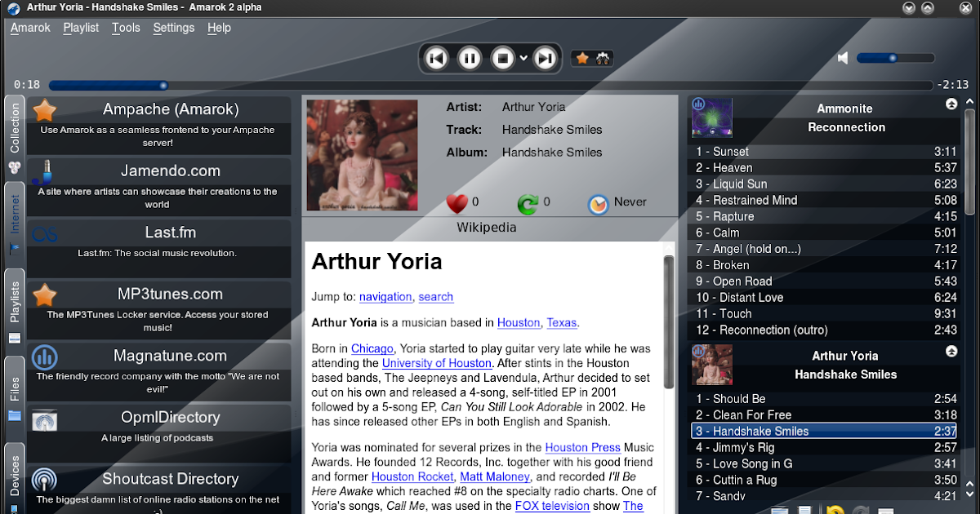The width and height of the screenshot is (980, 514).
Task: Open the Matt Maloney link
Action: click(x=495, y=476)
